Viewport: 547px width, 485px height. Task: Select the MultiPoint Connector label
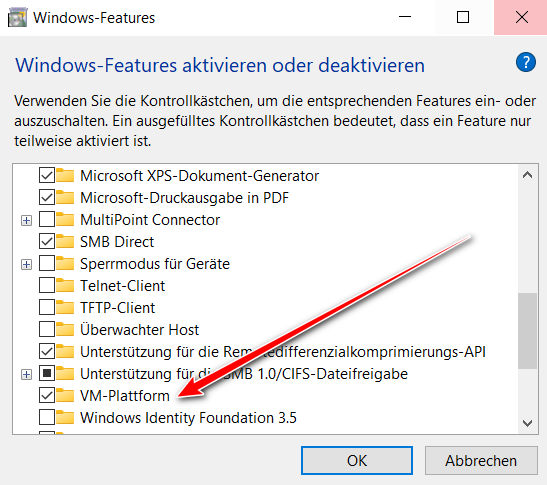pos(150,219)
